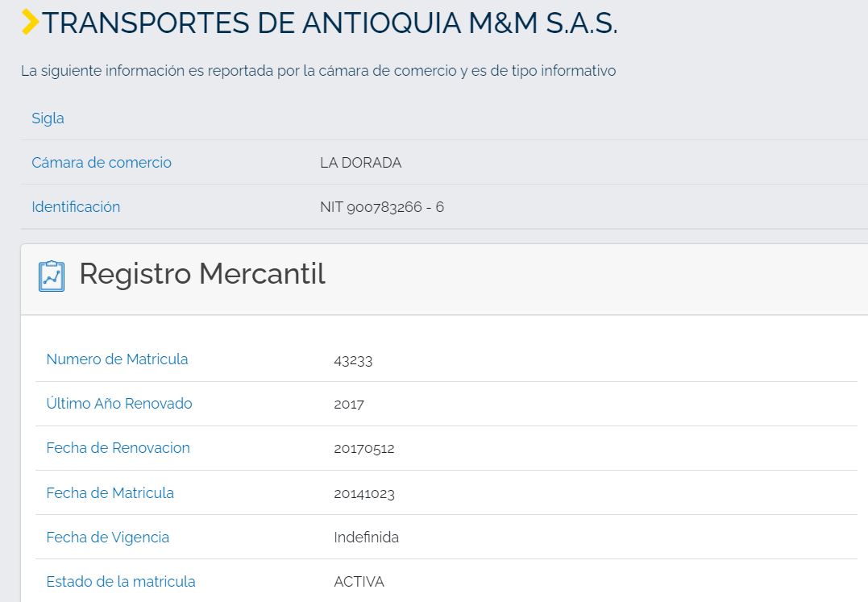Image resolution: width=868 pixels, height=602 pixels.
Task: Select the NIT 900783266 - 6 value
Action: pos(382,207)
